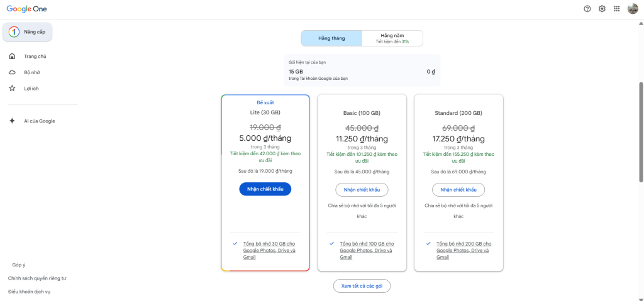Viewport: 644px width, 301px height.
Task: Open the Google One logo home link
Action: click(26, 9)
